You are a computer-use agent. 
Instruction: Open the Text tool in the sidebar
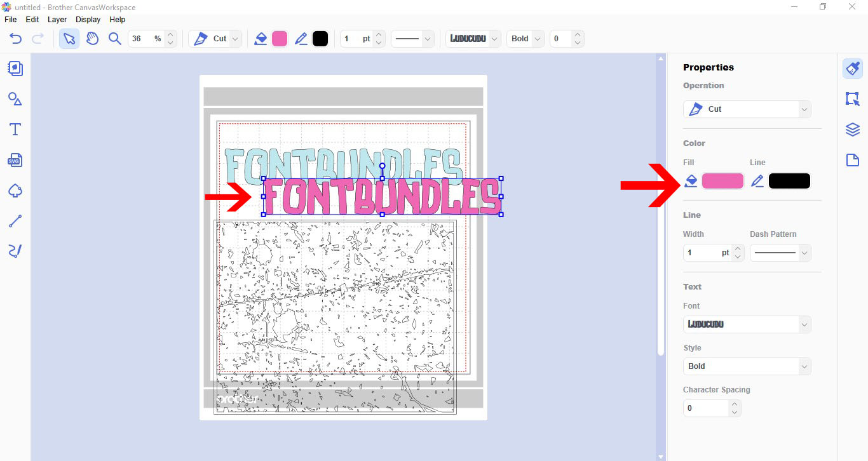[15, 129]
